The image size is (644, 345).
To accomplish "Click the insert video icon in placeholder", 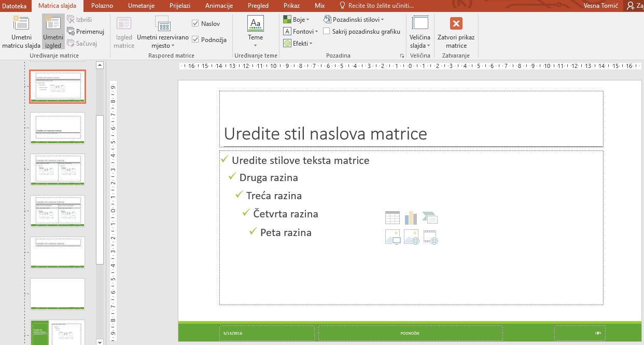I will [x=430, y=237].
